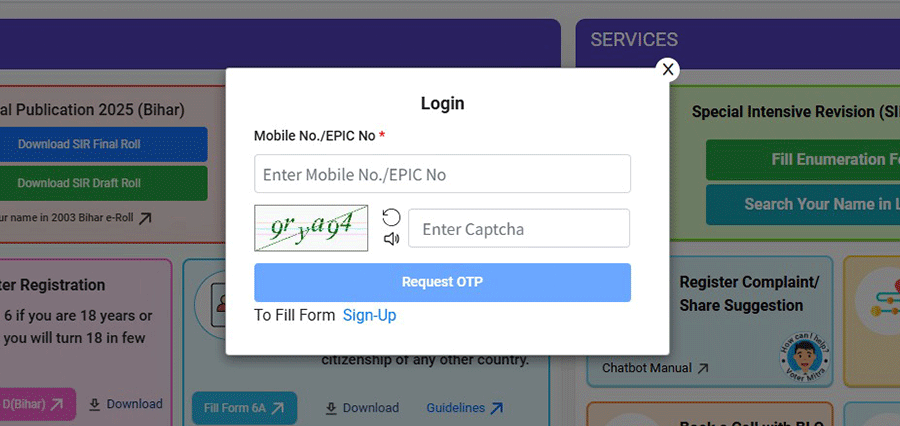The height and width of the screenshot is (426, 900).
Task: Open the Sign-Up link
Action: click(369, 315)
